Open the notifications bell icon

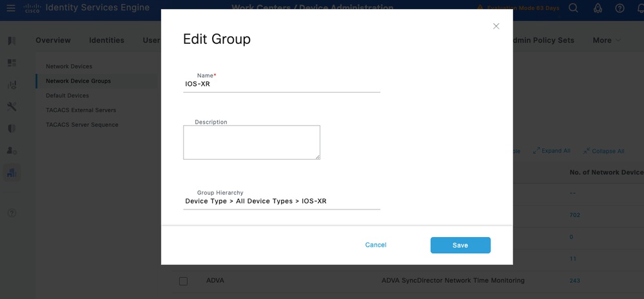point(640,8)
